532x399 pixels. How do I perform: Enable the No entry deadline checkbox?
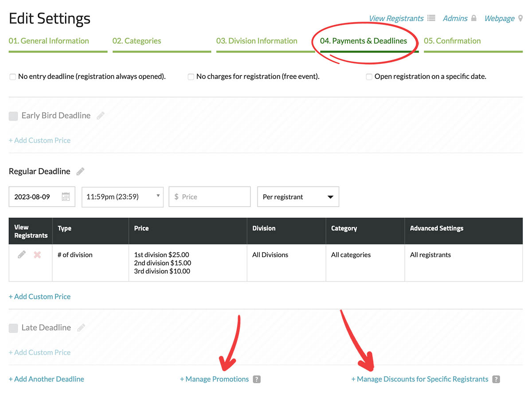click(x=13, y=77)
